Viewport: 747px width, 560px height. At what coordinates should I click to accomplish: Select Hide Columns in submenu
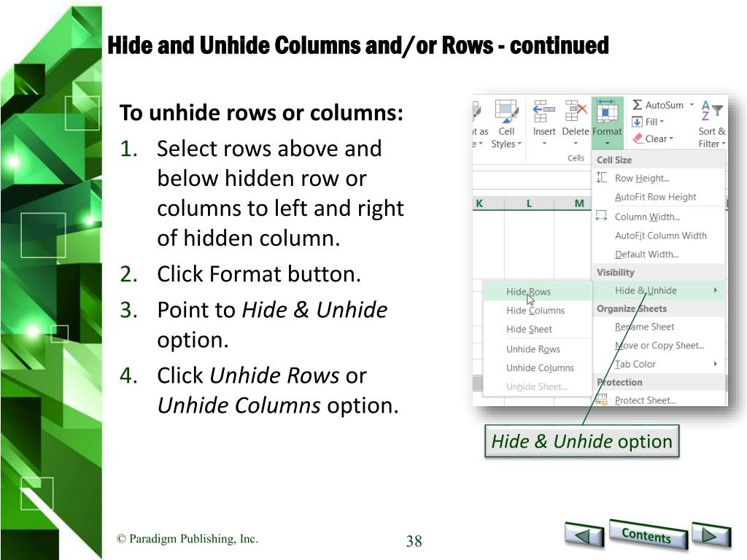pyautogui.click(x=538, y=310)
